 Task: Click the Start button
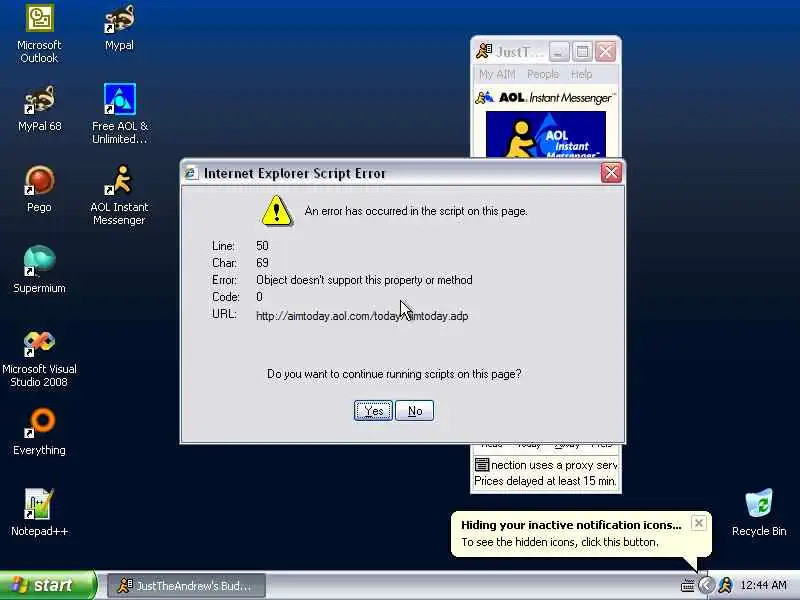(x=47, y=585)
